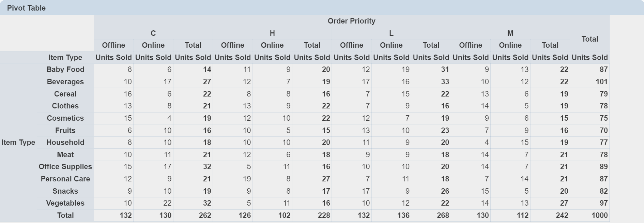Select the M priority group header
Screen dimensions: 644x223
coord(510,33)
